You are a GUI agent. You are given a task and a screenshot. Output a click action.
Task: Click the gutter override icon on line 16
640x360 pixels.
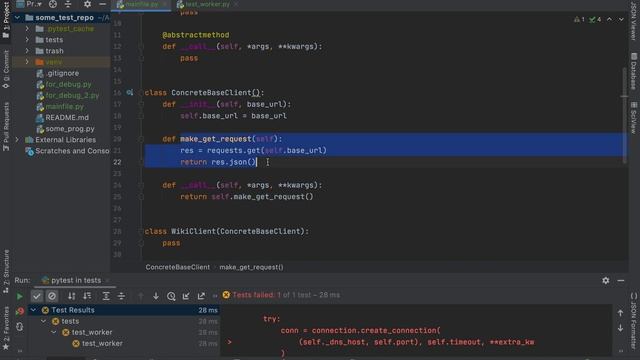[x=129, y=93]
